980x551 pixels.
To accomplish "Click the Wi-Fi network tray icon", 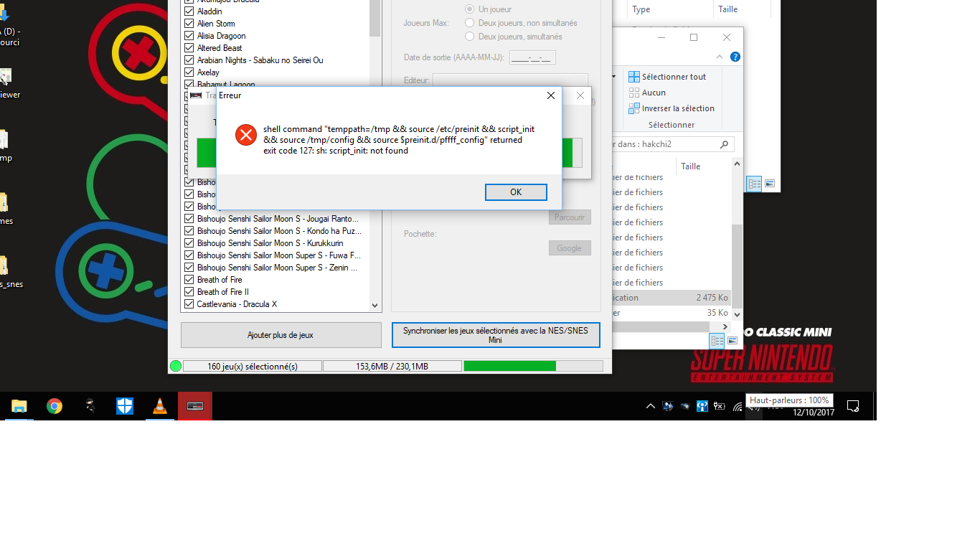I will 738,407.
